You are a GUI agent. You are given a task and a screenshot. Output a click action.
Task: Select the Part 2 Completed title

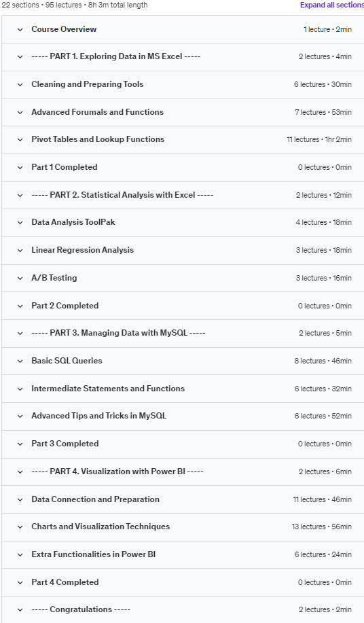pos(65,306)
